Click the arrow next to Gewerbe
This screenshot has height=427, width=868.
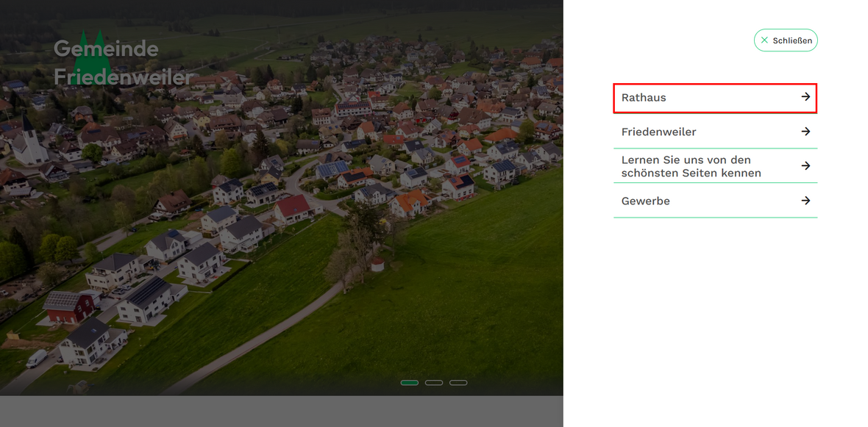[805, 200]
